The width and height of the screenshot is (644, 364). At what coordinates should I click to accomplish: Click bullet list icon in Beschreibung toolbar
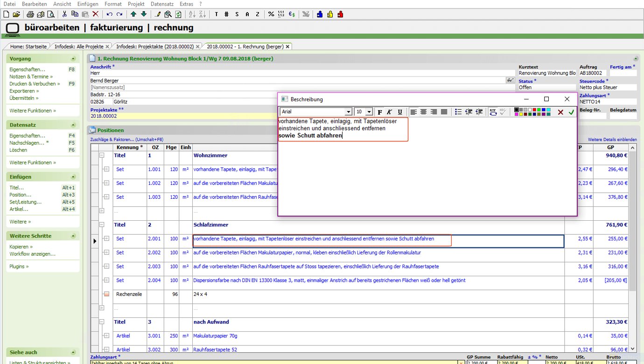point(458,112)
